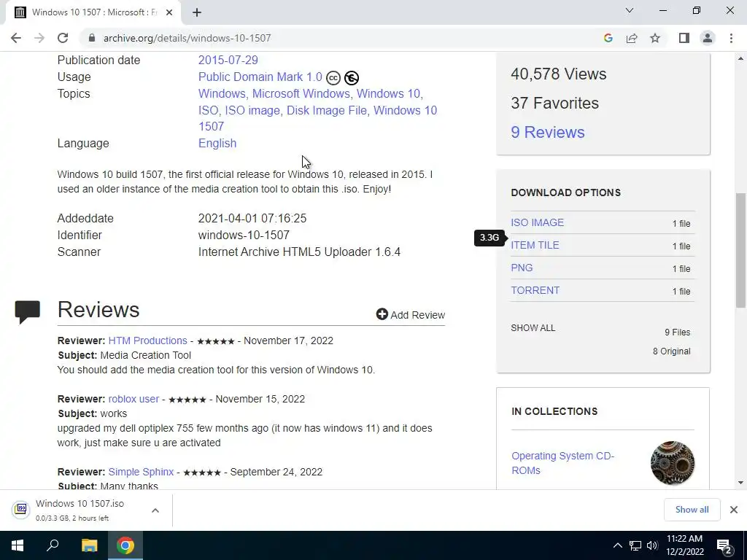Click Addeddate value 2021-04-01 07:16:25

[x=252, y=218]
